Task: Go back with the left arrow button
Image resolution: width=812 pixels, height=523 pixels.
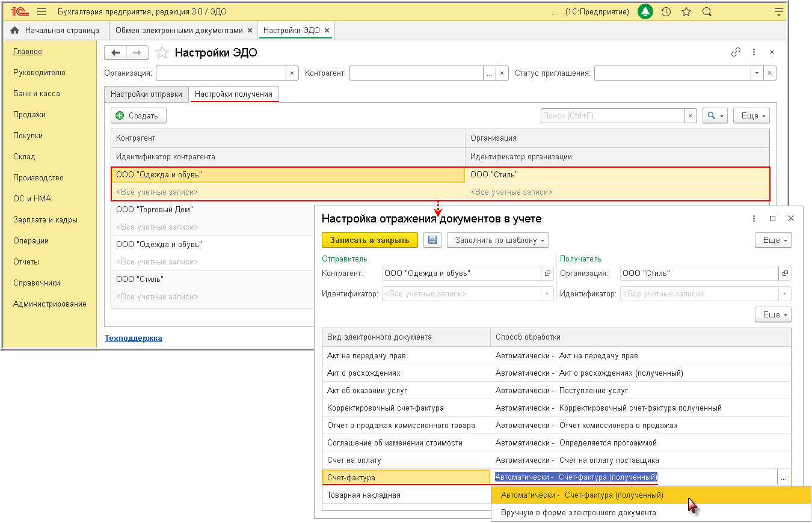Action: (x=115, y=52)
